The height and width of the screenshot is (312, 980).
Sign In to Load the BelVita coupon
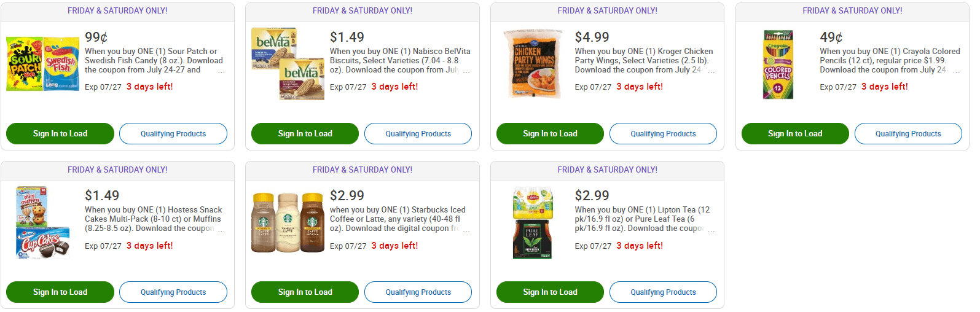305,133
